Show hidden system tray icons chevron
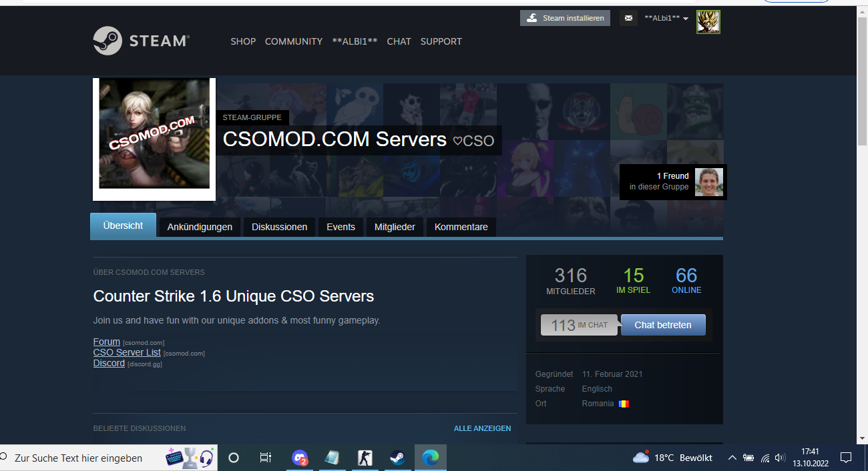This screenshot has height=471, width=868. point(732,458)
